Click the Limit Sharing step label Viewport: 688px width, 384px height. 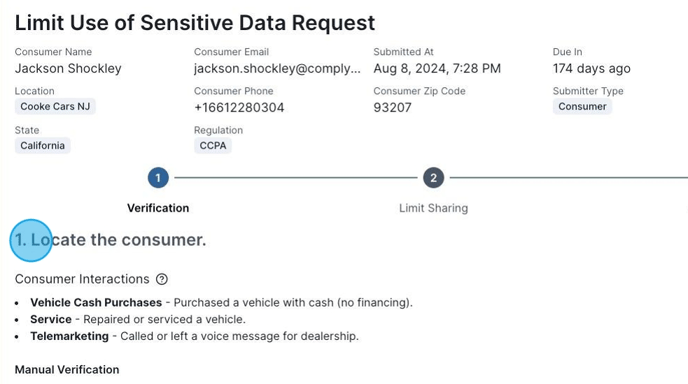434,208
